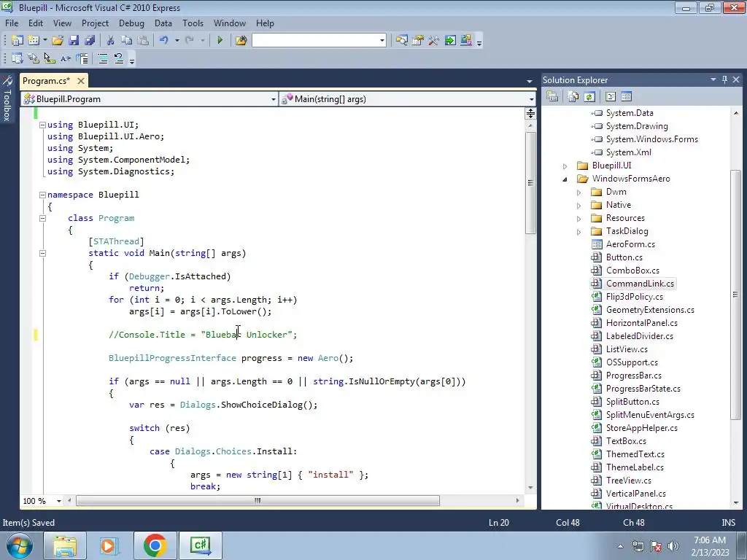Image resolution: width=747 pixels, height=560 pixels.
Task: Expand the Bluepill.UI folder
Action: [565, 166]
